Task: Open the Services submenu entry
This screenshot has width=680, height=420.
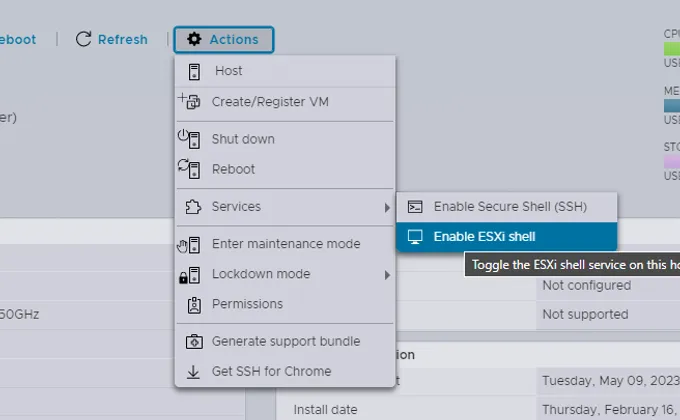Action: (x=285, y=207)
